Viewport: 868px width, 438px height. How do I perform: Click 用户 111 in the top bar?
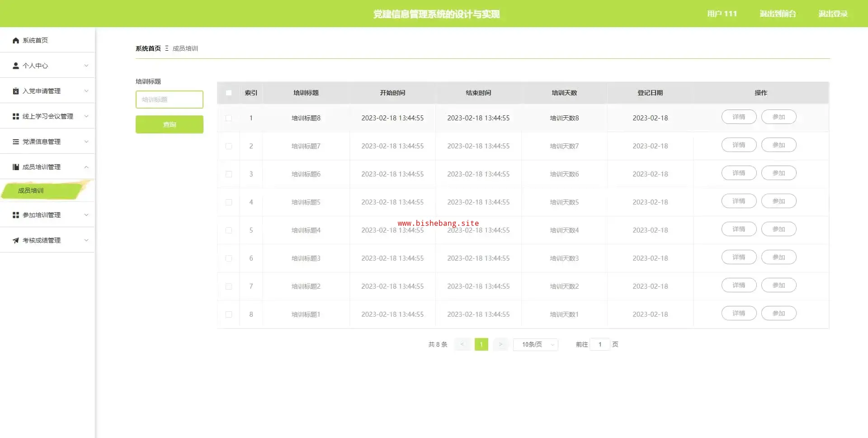click(722, 14)
